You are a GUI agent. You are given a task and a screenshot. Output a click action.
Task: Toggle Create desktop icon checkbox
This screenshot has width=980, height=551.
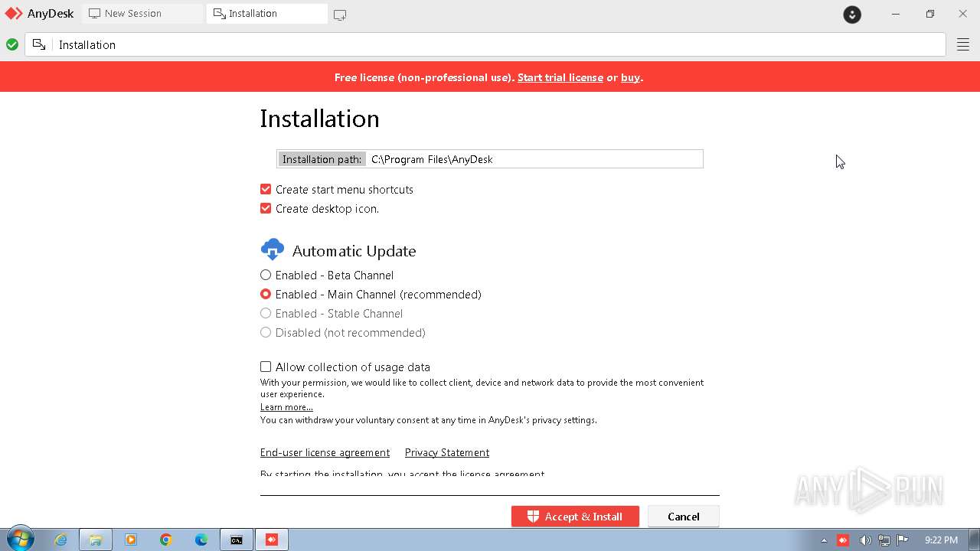coord(266,208)
